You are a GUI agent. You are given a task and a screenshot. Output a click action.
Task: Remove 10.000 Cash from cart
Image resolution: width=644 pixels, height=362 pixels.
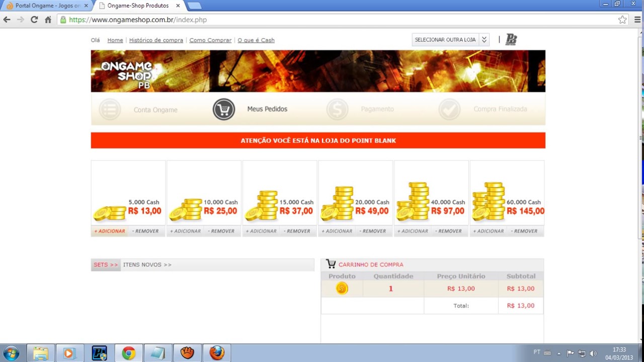coord(222,231)
